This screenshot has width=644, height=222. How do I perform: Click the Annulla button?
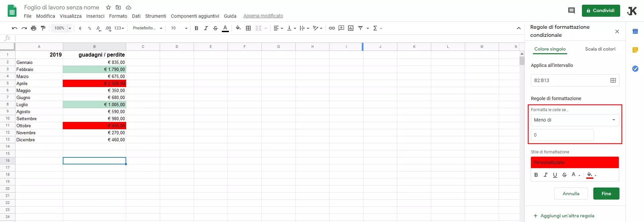pos(571,194)
